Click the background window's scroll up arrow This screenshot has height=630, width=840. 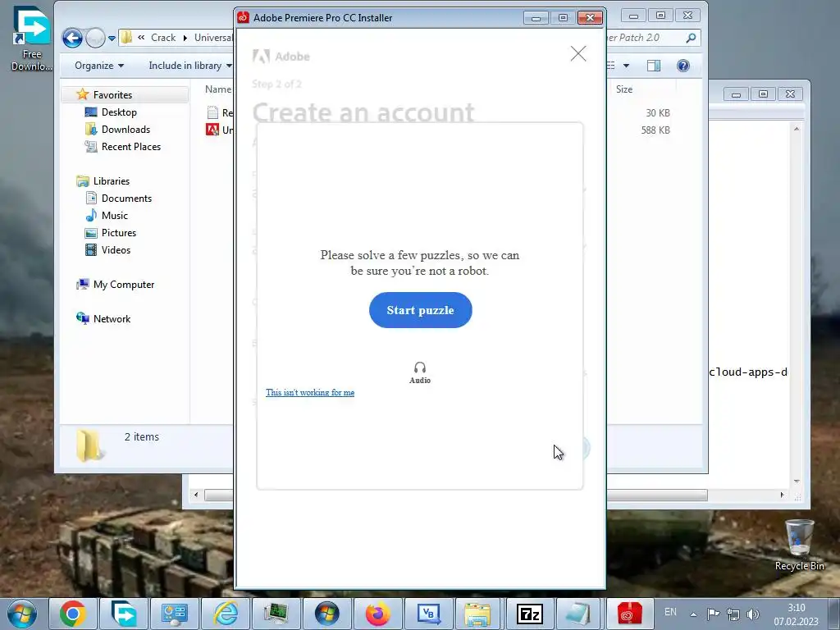pos(797,129)
